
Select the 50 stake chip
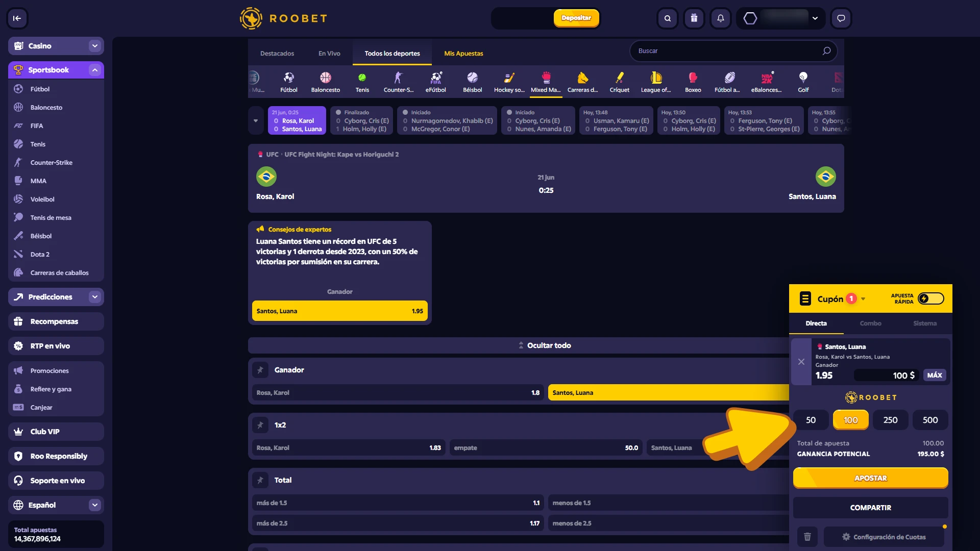pyautogui.click(x=811, y=420)
